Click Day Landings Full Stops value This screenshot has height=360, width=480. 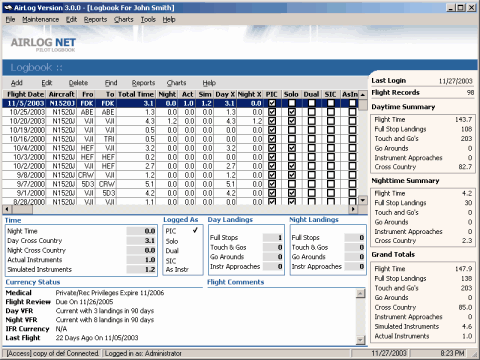(273, 238)
